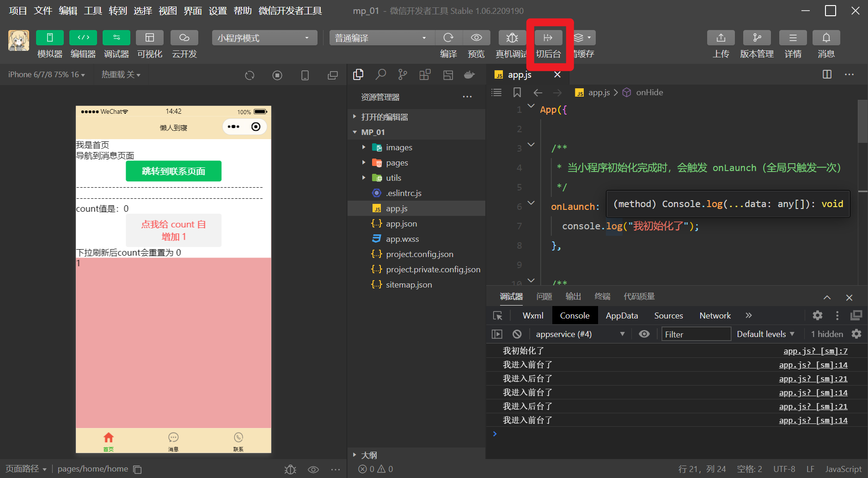868x478 pixels.
Task: Open the extensions icon in editor sidebar
Action: tap(425, 74)
